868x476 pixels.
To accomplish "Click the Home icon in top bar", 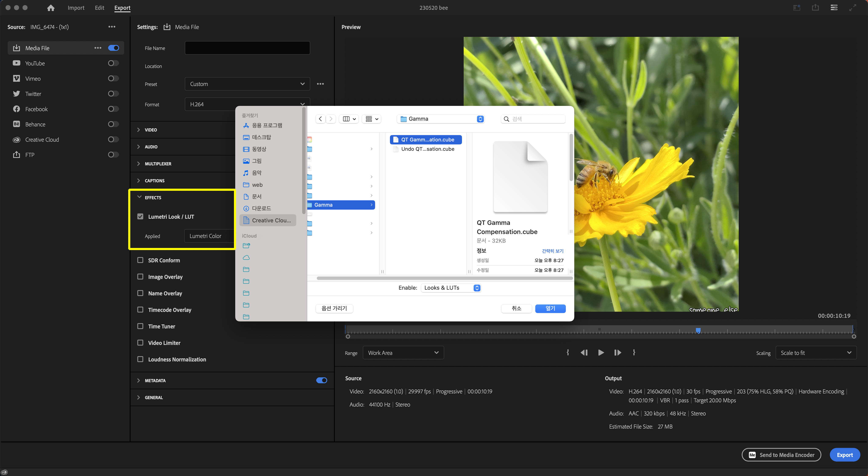I will (51, 8).
